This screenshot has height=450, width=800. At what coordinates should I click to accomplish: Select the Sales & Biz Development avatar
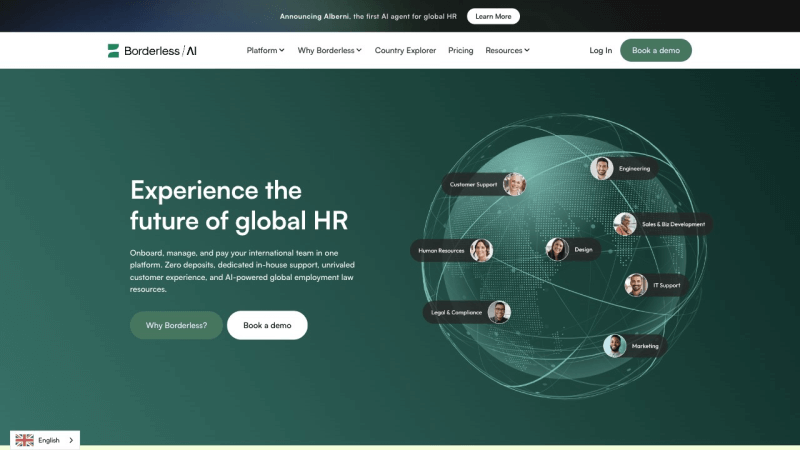(x=625, y=224)
